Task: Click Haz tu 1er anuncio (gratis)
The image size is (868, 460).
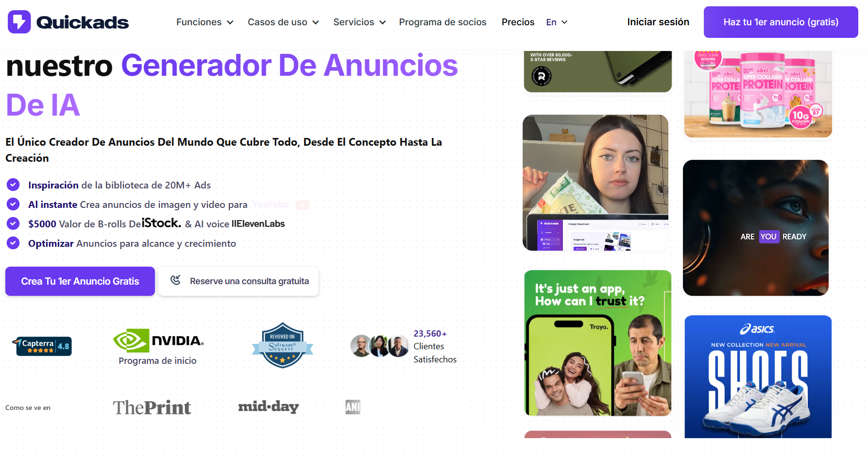Action: (x=781, y=22)
